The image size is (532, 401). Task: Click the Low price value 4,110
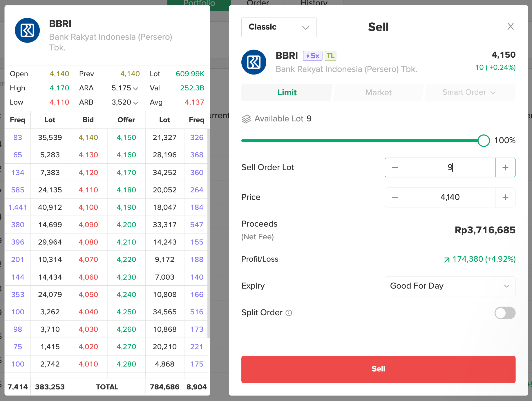point(59,102)
